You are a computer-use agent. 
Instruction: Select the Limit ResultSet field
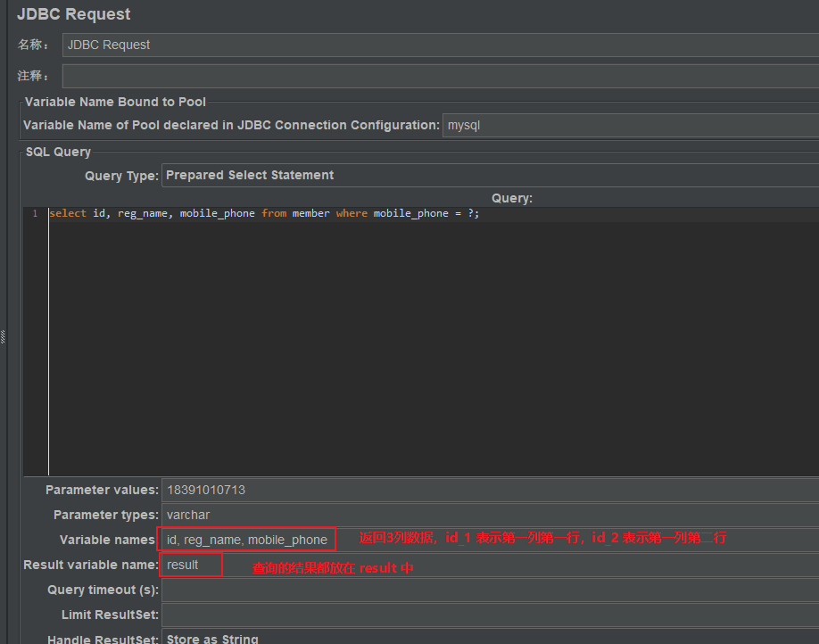click(x=357, y=613)
